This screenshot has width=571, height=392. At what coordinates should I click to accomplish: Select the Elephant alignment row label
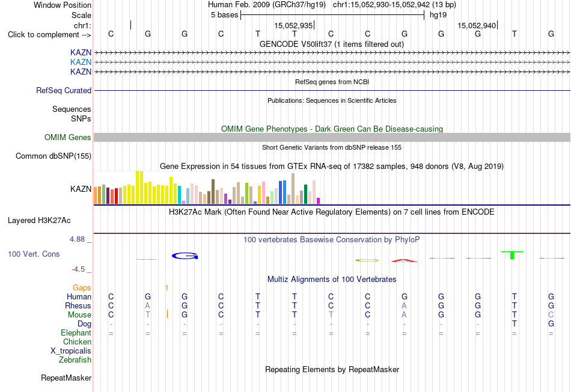pyautogui.click(x=76, y=333)
